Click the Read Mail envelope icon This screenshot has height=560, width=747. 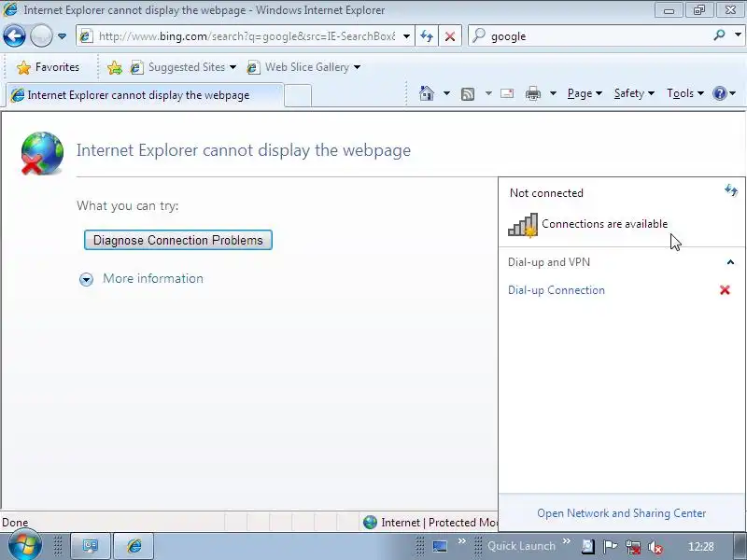click(x=507, y=93)
